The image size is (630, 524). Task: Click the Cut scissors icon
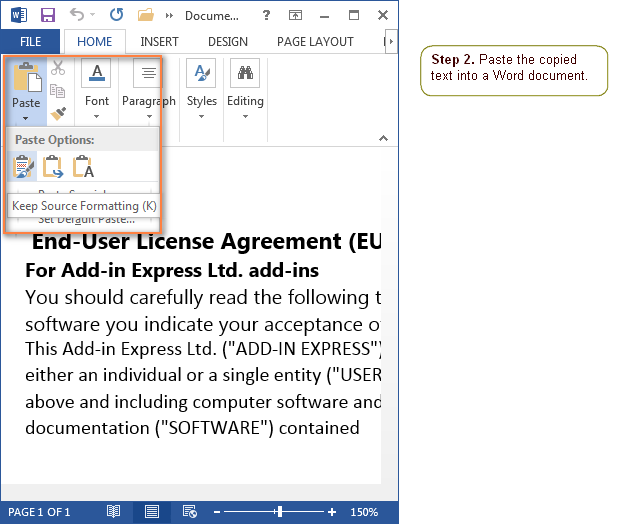(58, 68)
